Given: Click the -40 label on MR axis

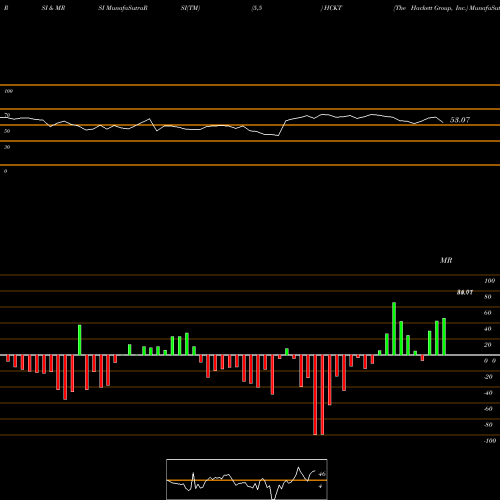Looking at the screenshot, I should 488,393.
